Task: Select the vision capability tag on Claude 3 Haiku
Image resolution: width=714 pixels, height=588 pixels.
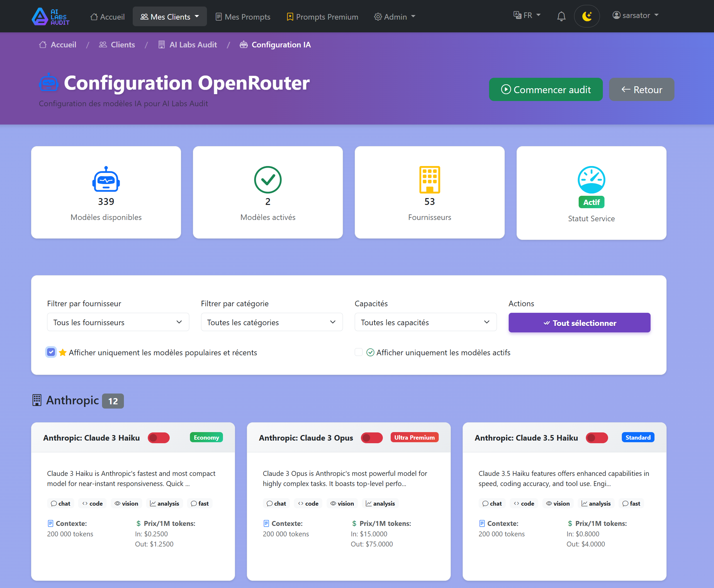Action: (126, 503)
